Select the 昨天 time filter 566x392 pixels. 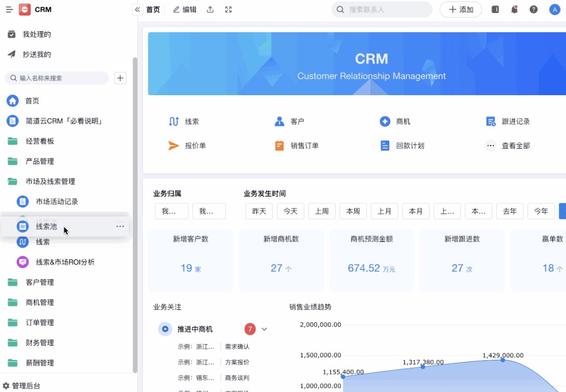tap(259, 211)
